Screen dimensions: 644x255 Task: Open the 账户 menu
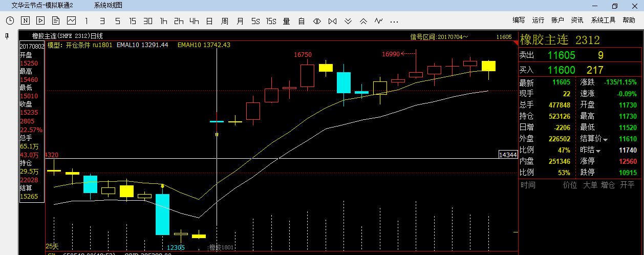coord(557,20)
